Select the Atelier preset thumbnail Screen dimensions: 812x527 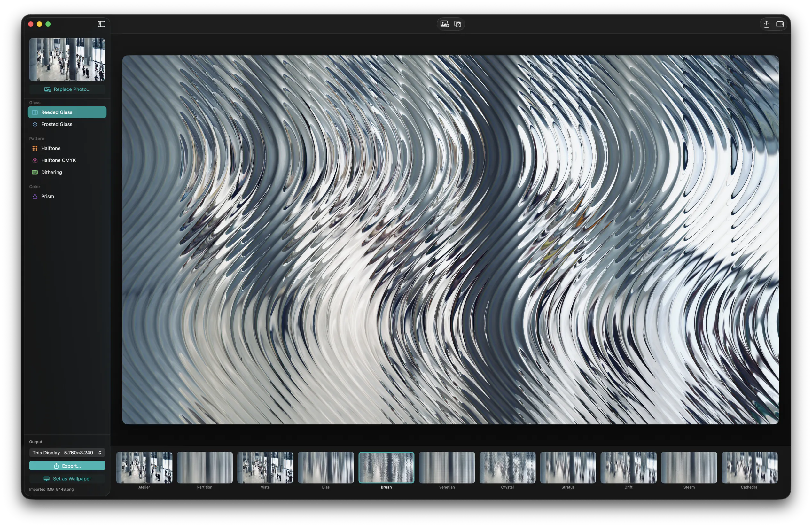144,467
